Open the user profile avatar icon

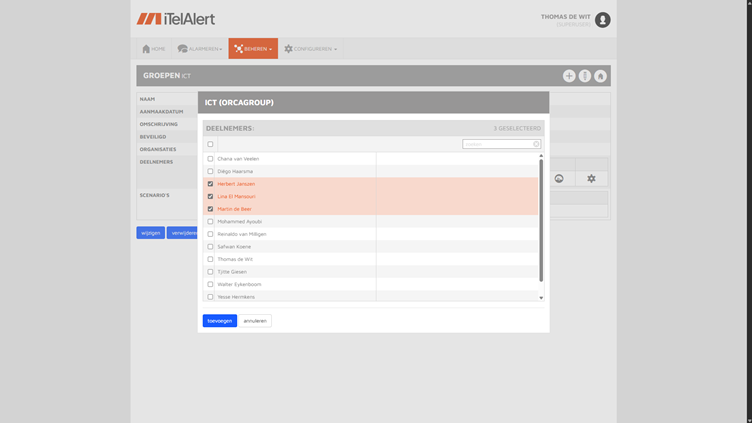pos(602,20)
